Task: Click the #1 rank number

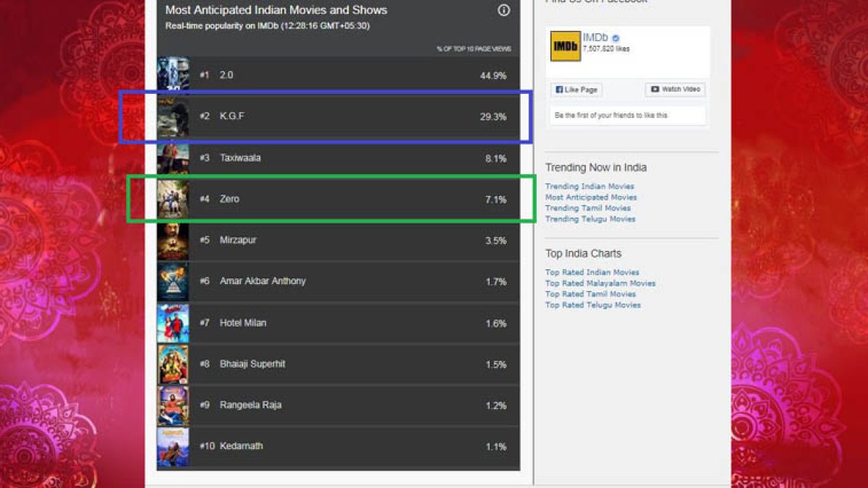Action: tap(205, 75)
